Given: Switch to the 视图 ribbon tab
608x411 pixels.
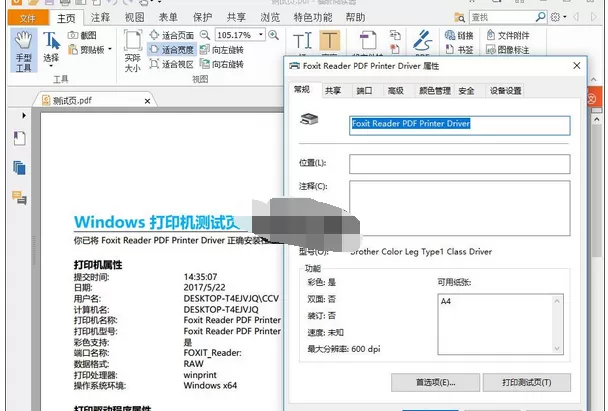Looking at the screenshot, I should click(135, 17).
